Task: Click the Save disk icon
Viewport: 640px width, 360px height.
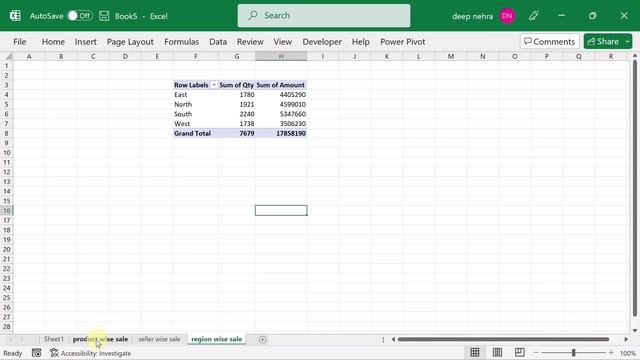Action: click(104, 16)
